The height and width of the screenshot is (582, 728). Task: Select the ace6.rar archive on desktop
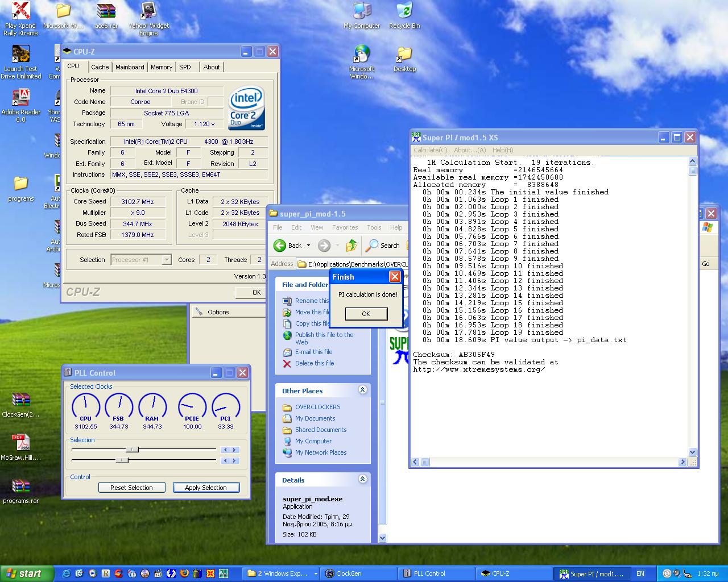106,16
